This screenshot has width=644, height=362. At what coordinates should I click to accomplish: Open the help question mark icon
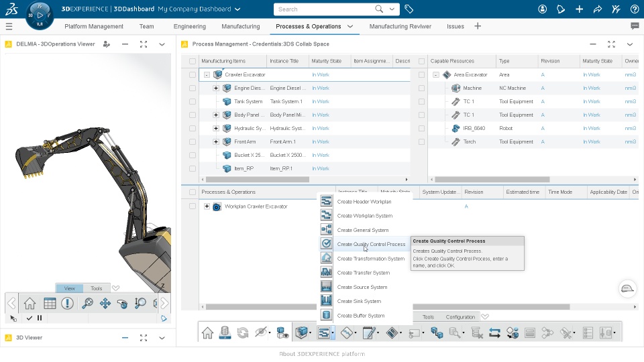[x=635, y=9]
